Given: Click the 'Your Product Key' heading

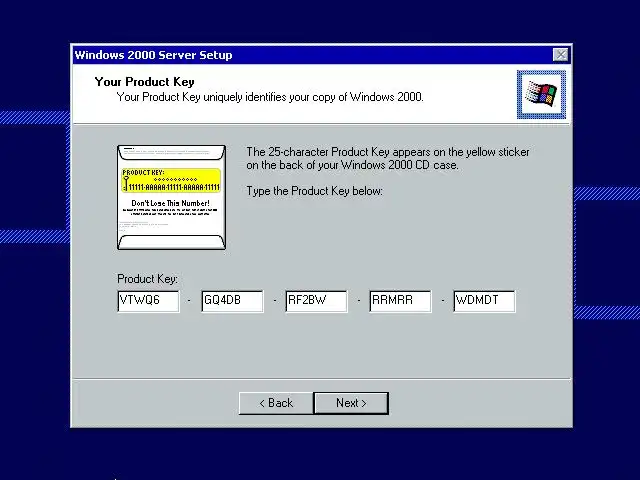Looking at the screenshot, I should (x=144, y=82).
